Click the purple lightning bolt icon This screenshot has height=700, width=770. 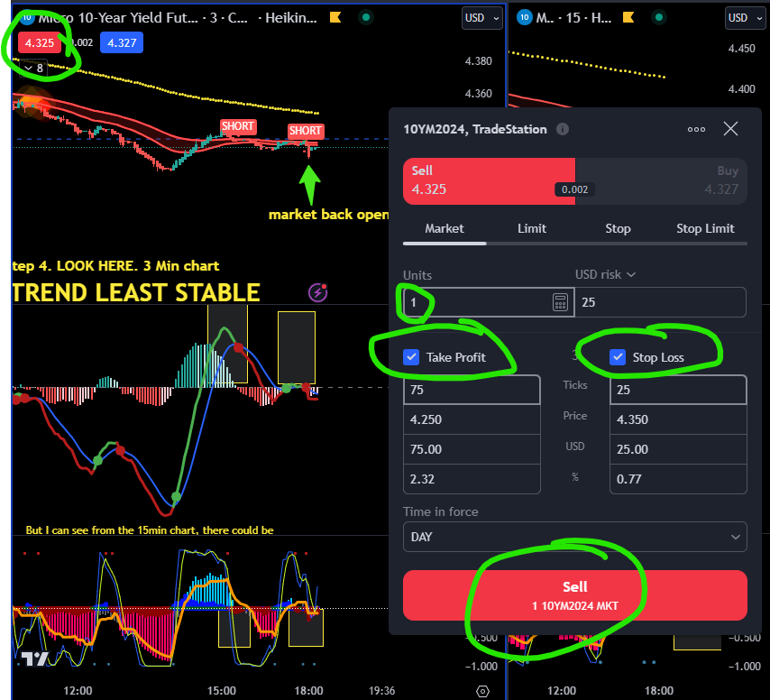click(x=317, y=293)
